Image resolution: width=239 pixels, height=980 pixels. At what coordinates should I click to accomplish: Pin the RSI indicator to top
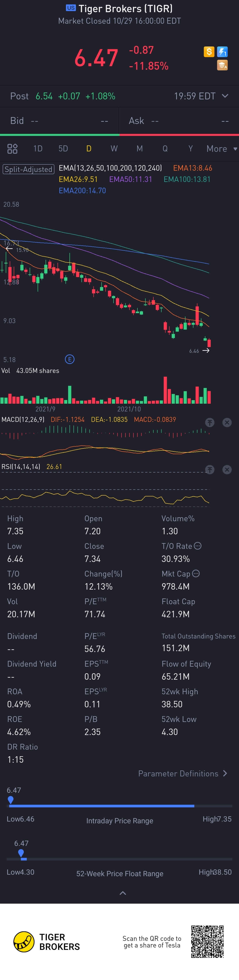[210, 469]
